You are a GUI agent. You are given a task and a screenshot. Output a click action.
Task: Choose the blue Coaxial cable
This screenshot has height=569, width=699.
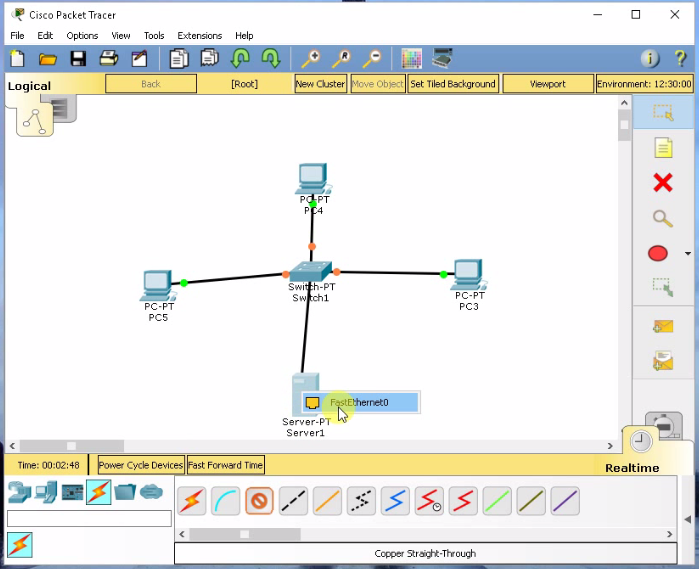(395, 501)
